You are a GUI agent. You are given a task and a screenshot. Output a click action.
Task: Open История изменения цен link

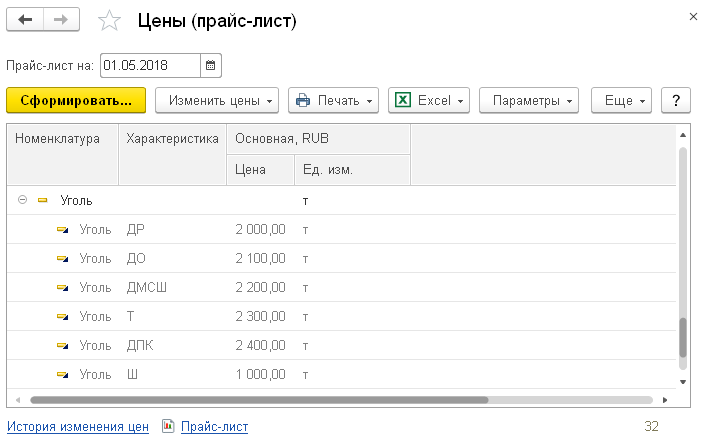[78, 427]
